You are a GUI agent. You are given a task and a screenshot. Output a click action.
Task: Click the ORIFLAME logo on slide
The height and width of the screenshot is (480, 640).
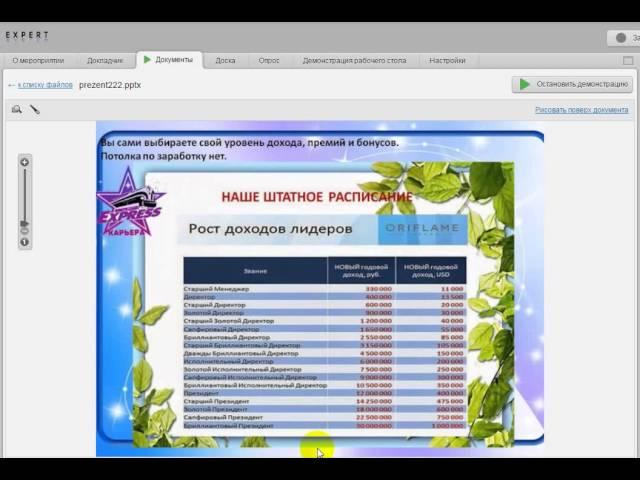(x=422, y=229)
